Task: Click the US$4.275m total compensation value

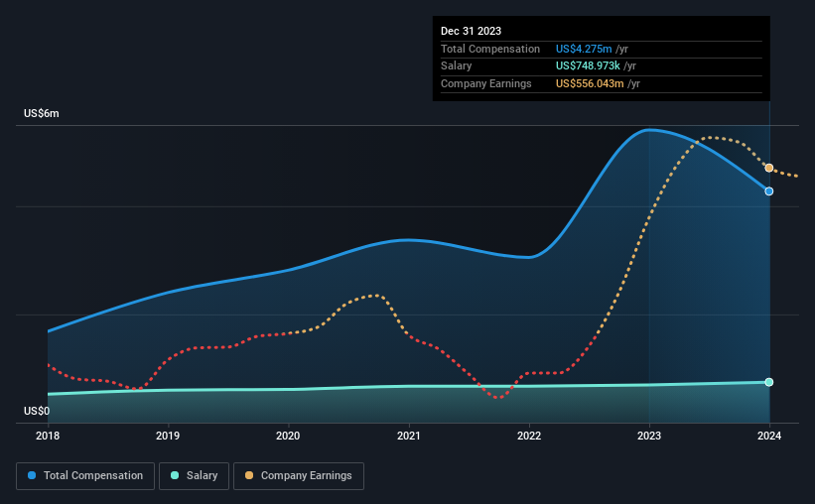Action: [584, 49]
